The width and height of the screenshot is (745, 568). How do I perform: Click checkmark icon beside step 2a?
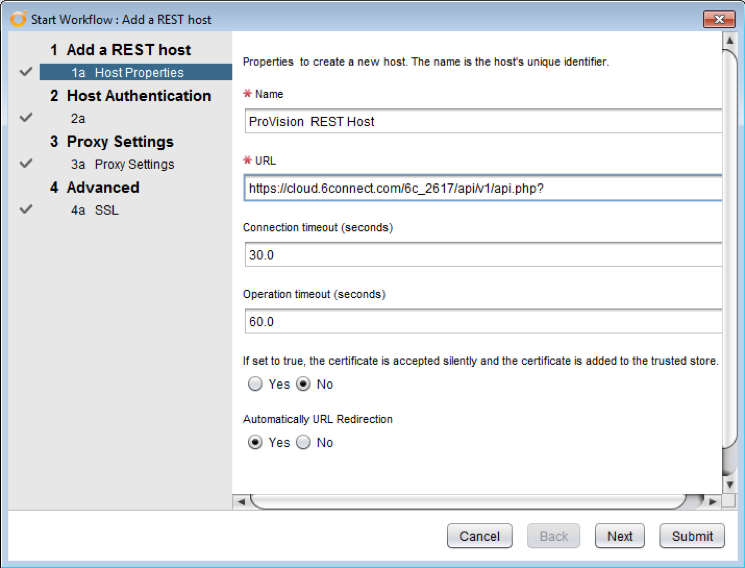click(26, 118)
